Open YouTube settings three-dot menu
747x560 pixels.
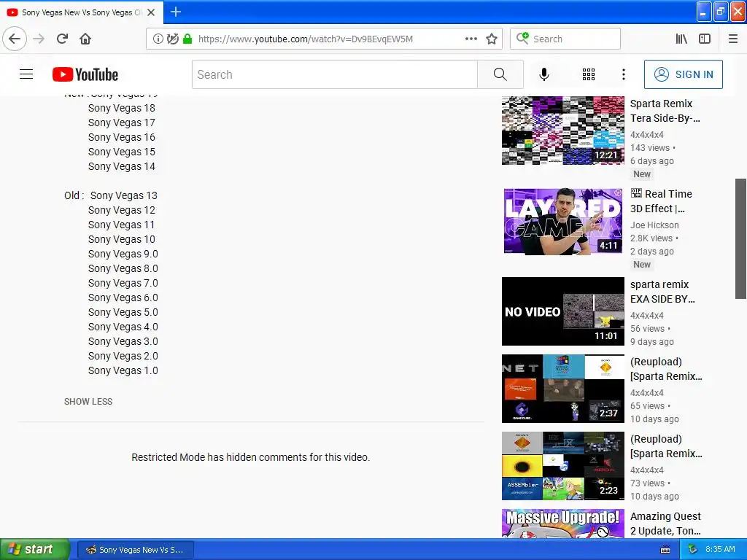coord(624,74)
